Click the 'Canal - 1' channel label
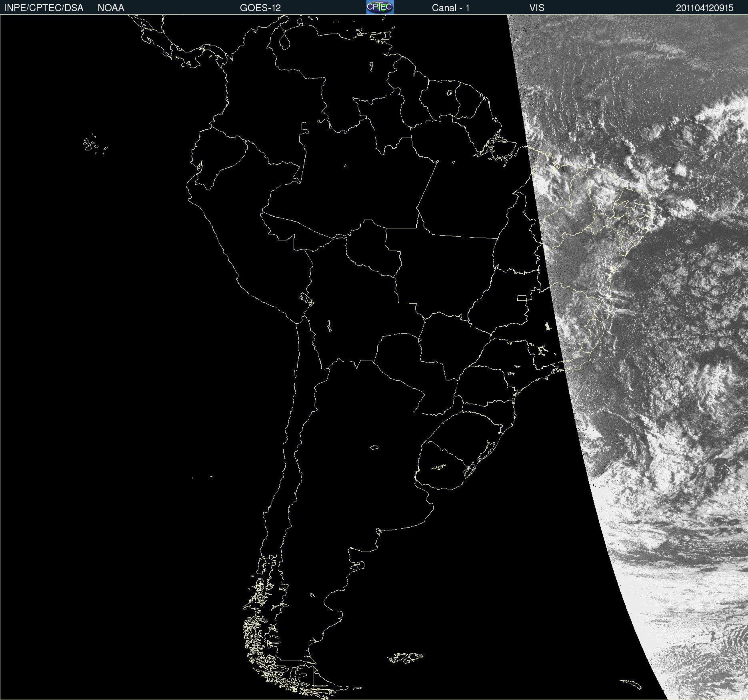Screen dimensions: 748x700 [x=450, y=8]
